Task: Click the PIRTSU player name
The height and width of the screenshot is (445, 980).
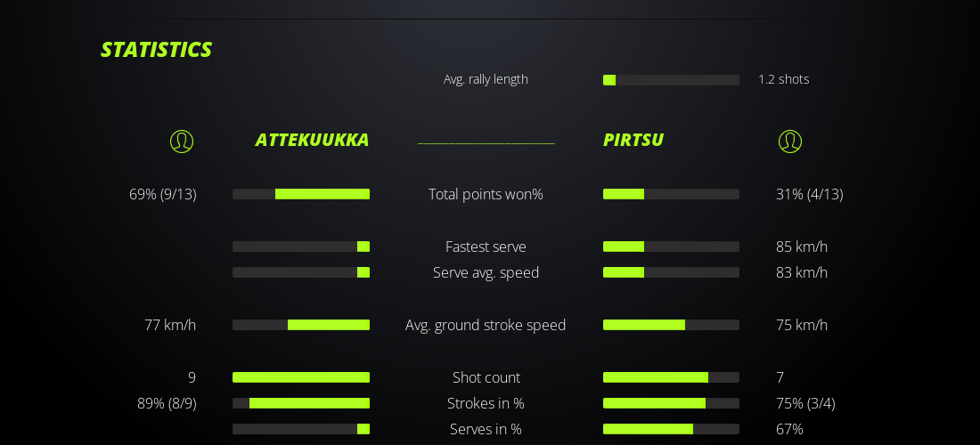Action: (x=633, y=140)
